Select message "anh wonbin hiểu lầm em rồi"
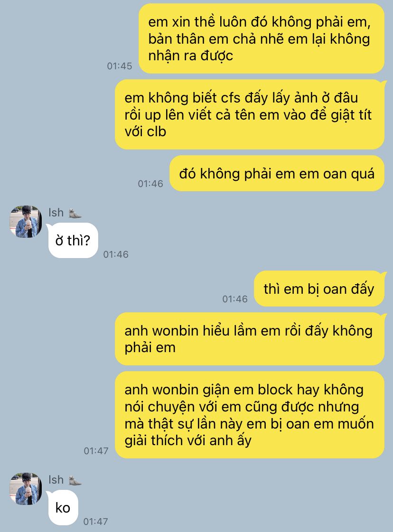 coord(250,339)
